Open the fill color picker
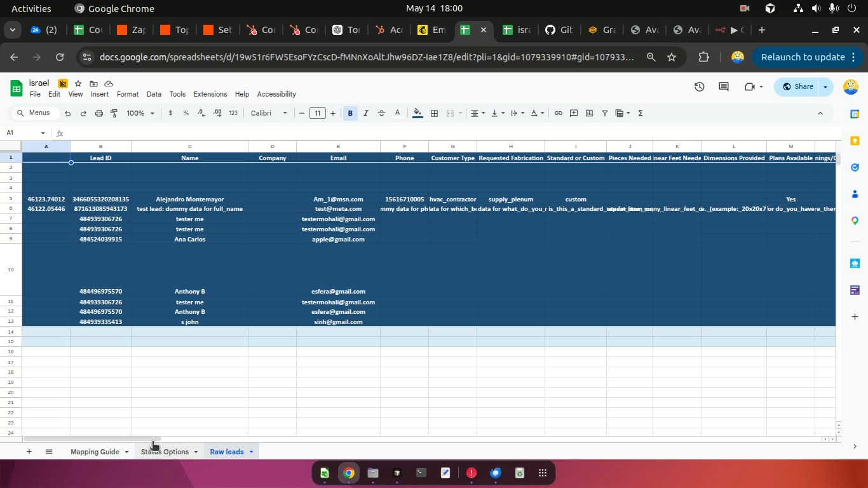This screenshot has width=868, height=488. pyautogui.click(x=417, y=113)
